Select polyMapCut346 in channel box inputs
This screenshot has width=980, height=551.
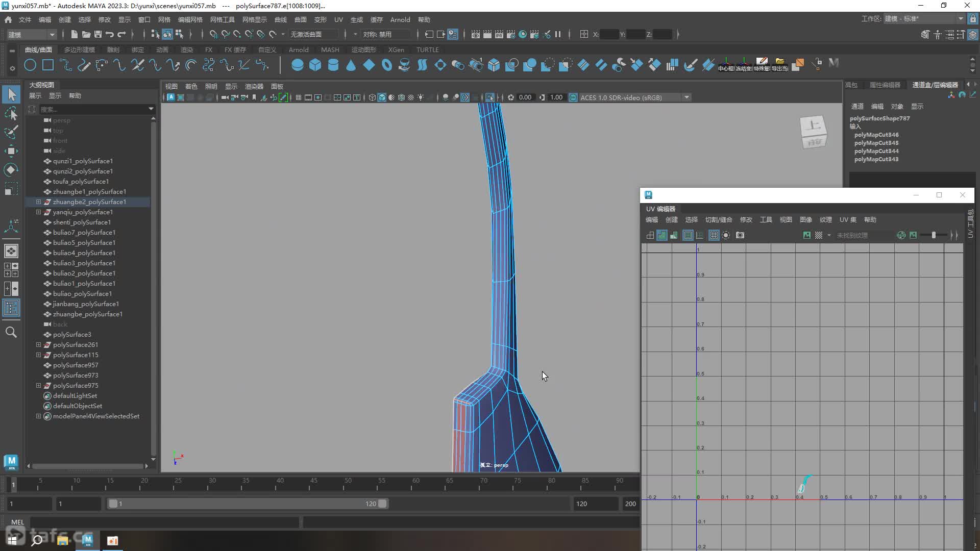pyautogui.click(x=876, y=135)
